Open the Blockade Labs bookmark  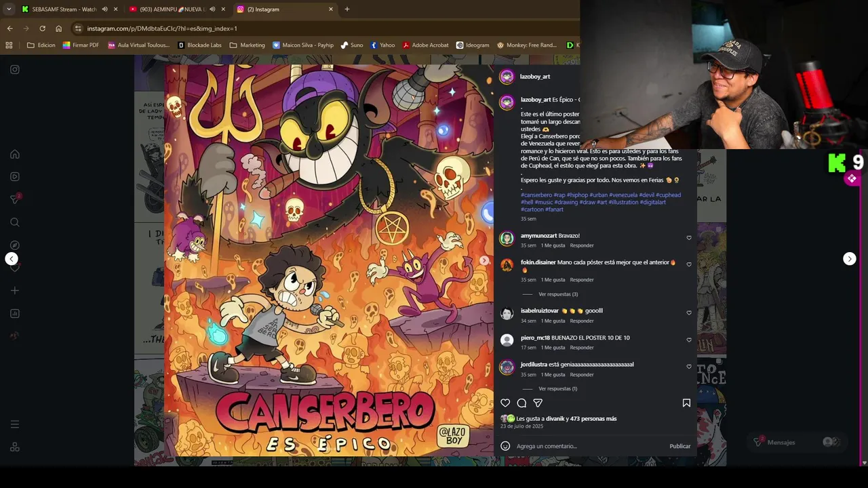point(199,45)
